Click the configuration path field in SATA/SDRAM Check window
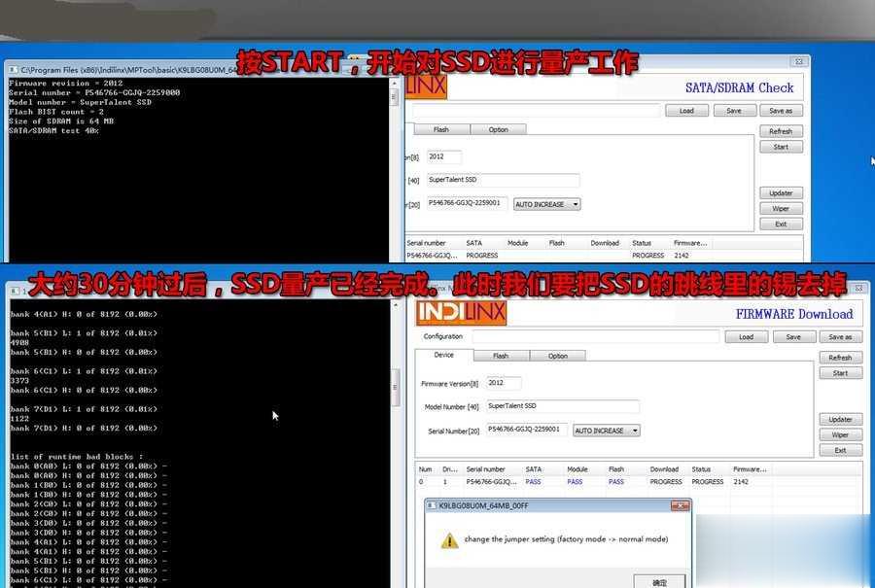 (536, 111)
